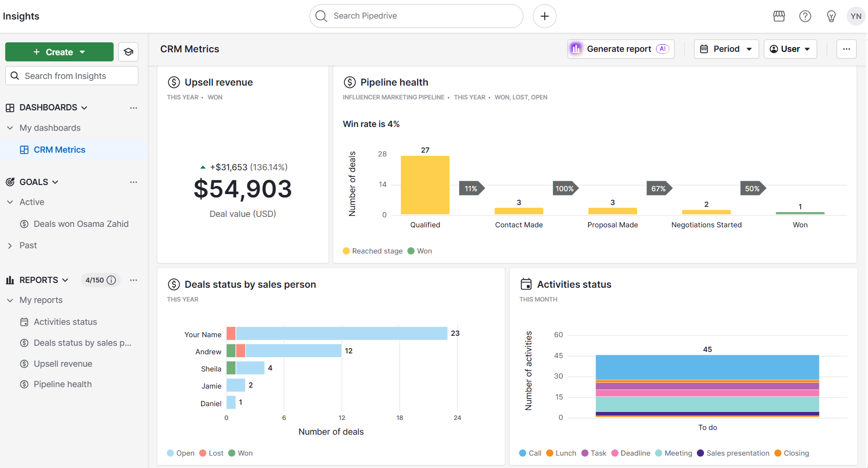
Task: Open the ellipsis menu beside DASHBOARDS
Action: [133, 107]
